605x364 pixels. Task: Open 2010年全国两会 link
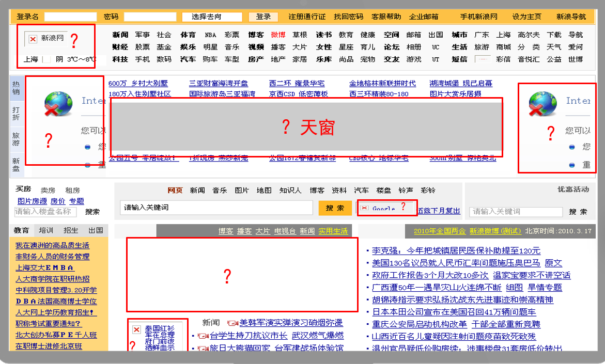pyautogui.click(x=440, y=231)
